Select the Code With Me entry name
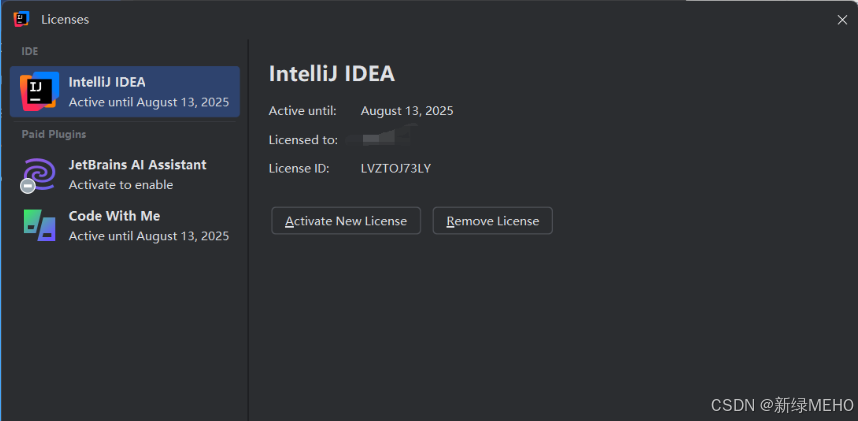 point(114,216)
